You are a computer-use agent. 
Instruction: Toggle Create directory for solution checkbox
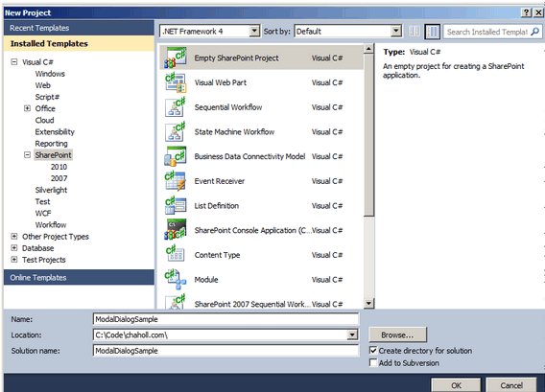(373, 351)
